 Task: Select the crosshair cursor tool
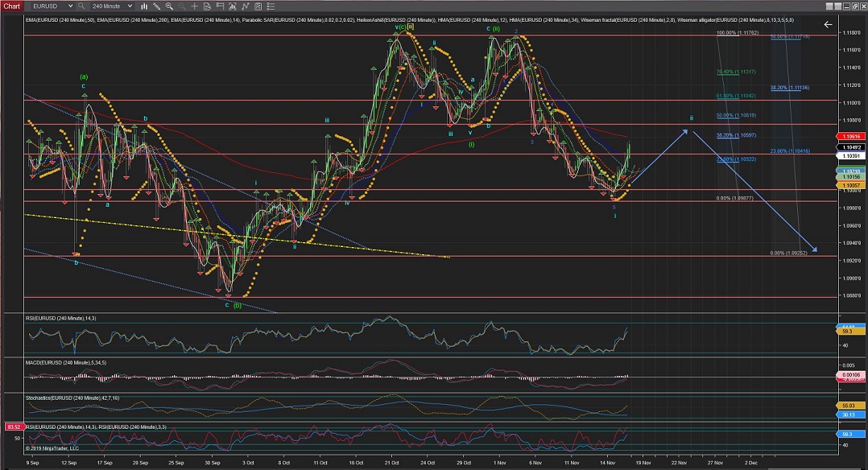pos(194,6)
